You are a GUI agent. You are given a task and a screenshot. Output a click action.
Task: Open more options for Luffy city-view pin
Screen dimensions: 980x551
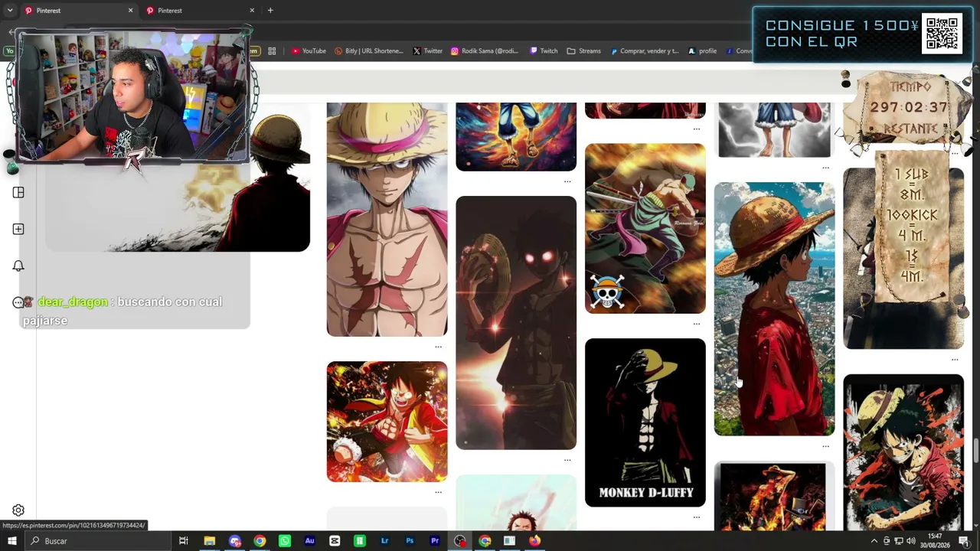(x=825, y=446)
